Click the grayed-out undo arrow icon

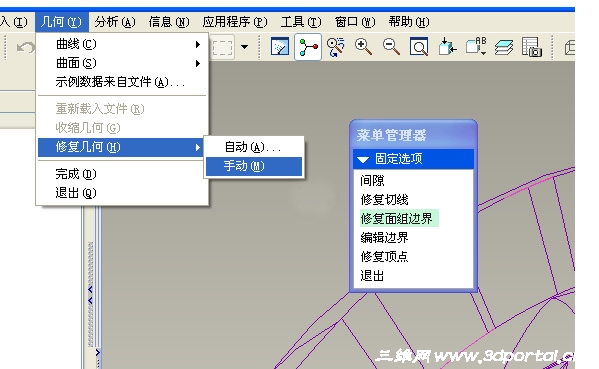(x=25, y=47)
